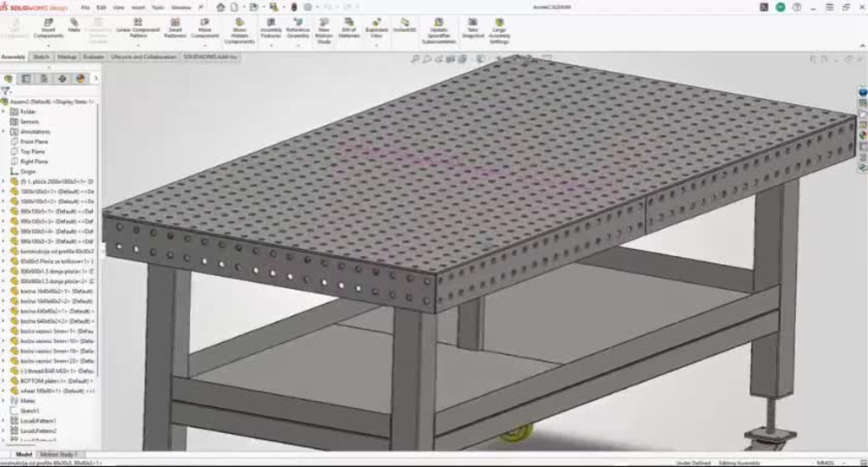868x467 pixels.
Task: Click the Help question mark icon
Action: [797, 7]
